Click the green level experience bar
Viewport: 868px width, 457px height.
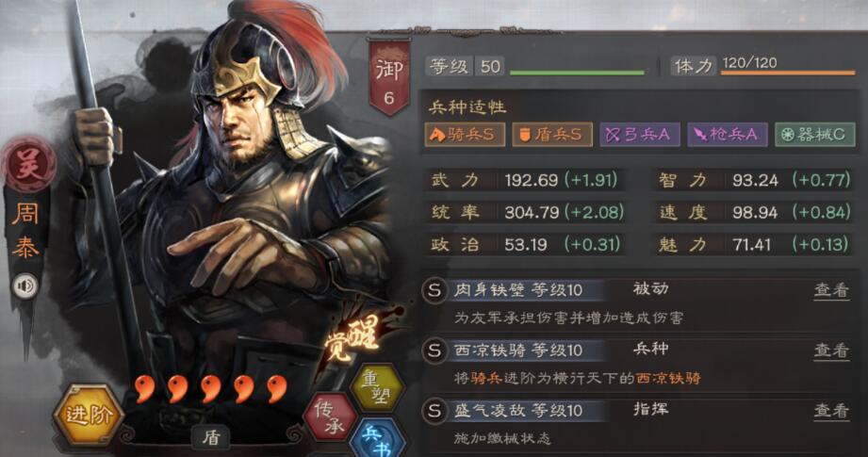click(577, 73)
